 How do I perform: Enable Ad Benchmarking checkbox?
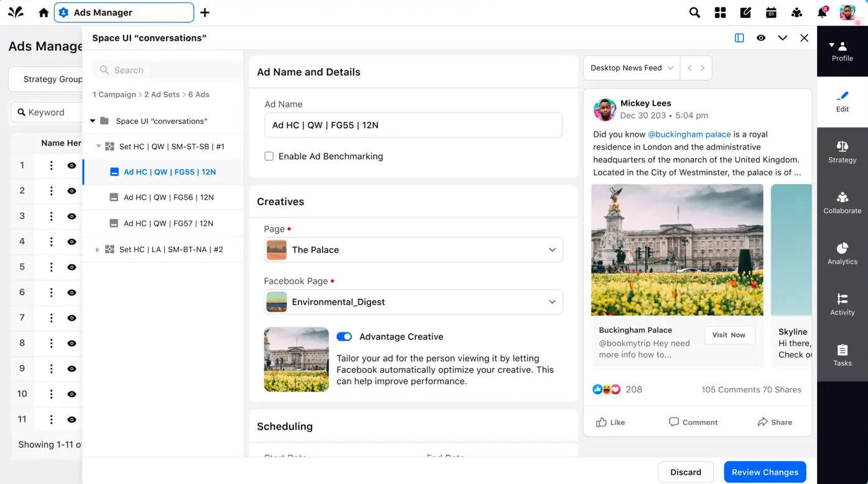(269, 157)
